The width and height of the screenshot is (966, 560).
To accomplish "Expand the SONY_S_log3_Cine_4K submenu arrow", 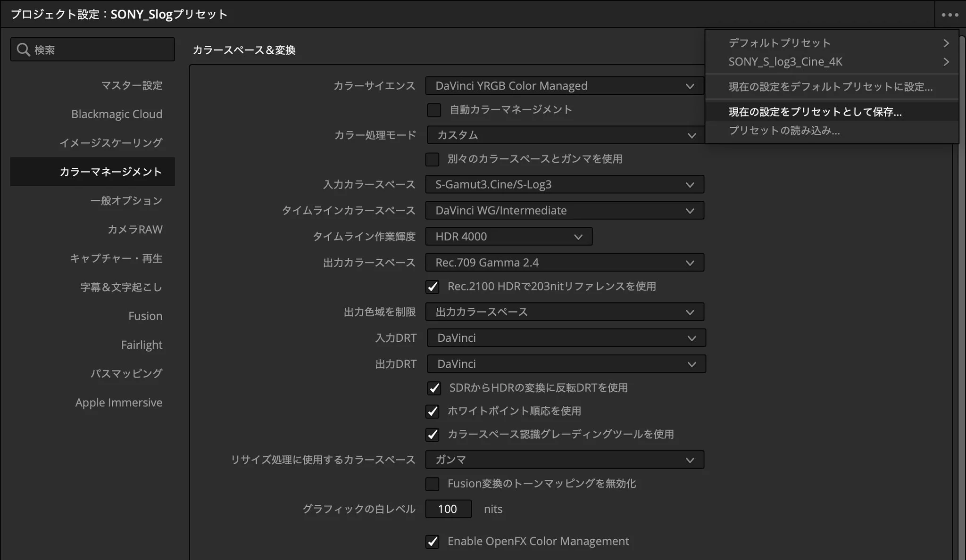I will [x=946, y=62].
